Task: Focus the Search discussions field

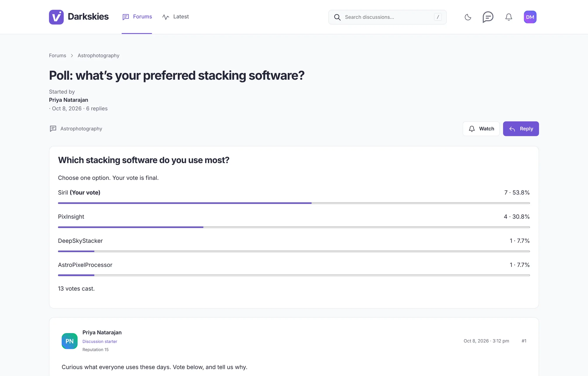Action: coord(387,17)
